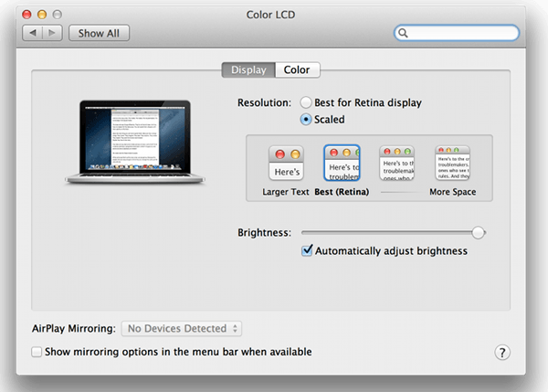Choose the Best (Retina) scaling thumbnail

pos(340,164)
